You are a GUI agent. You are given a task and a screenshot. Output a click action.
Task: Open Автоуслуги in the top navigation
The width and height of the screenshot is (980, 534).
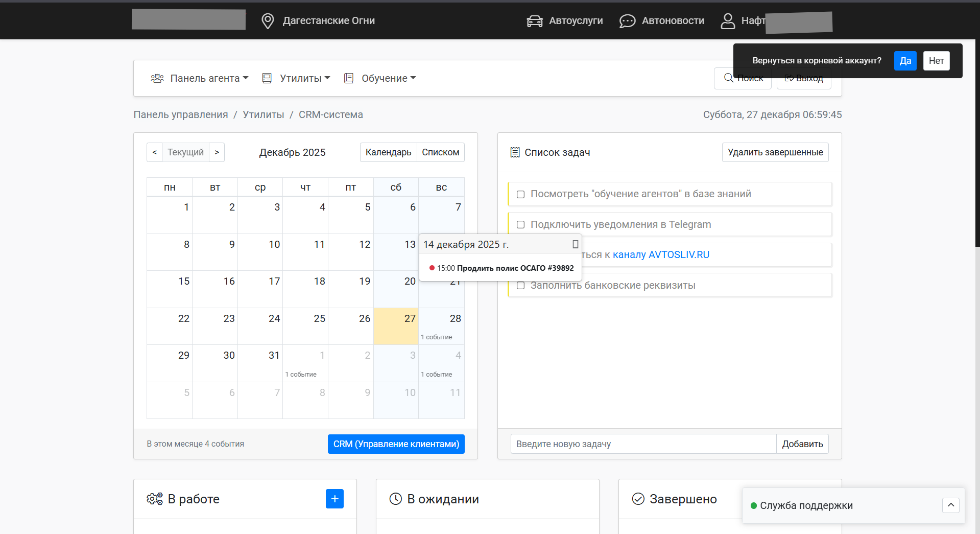pyautogui.click(x=576, y=21)
